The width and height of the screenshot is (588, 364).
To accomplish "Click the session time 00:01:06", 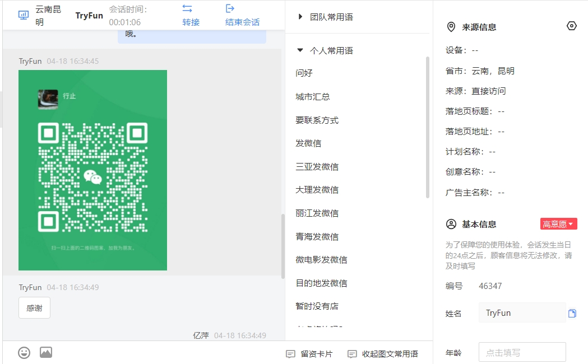I will click(125, 22).
